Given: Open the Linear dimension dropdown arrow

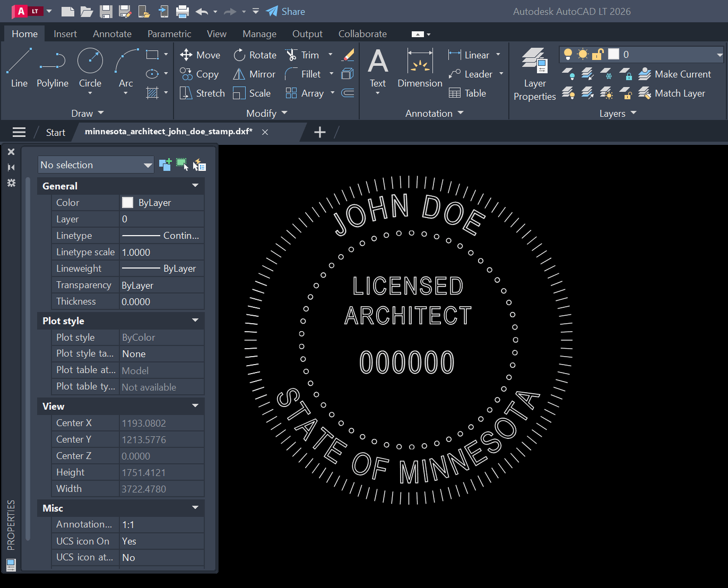Looking at the screenshot, I should click(x=498, y=55).
